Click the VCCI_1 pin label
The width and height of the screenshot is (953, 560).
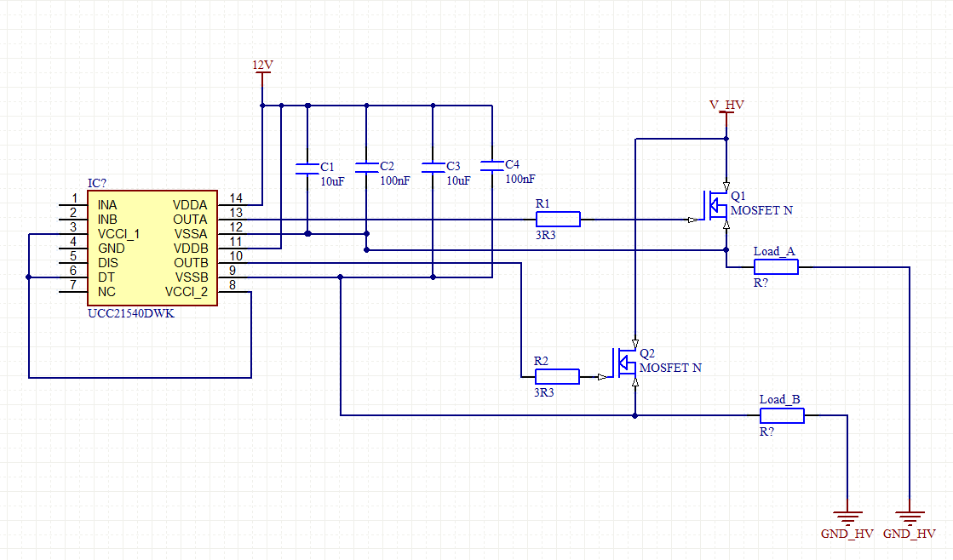coord(119,234)
